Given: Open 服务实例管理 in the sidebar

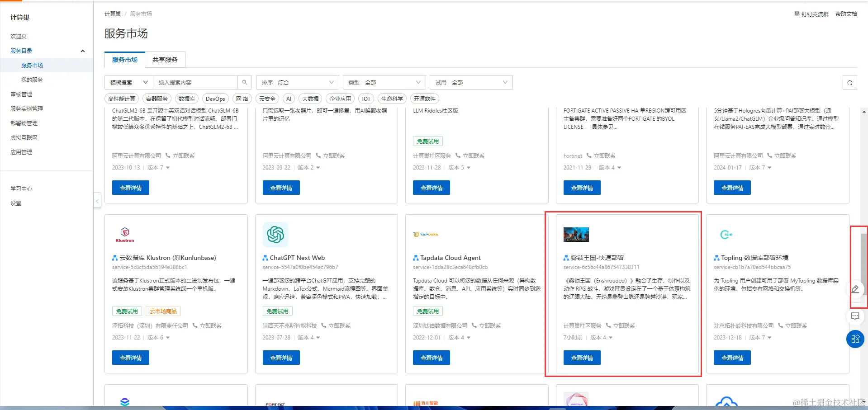Looking at the screenshot, I should pyautogui.click(x=27, y=109).
